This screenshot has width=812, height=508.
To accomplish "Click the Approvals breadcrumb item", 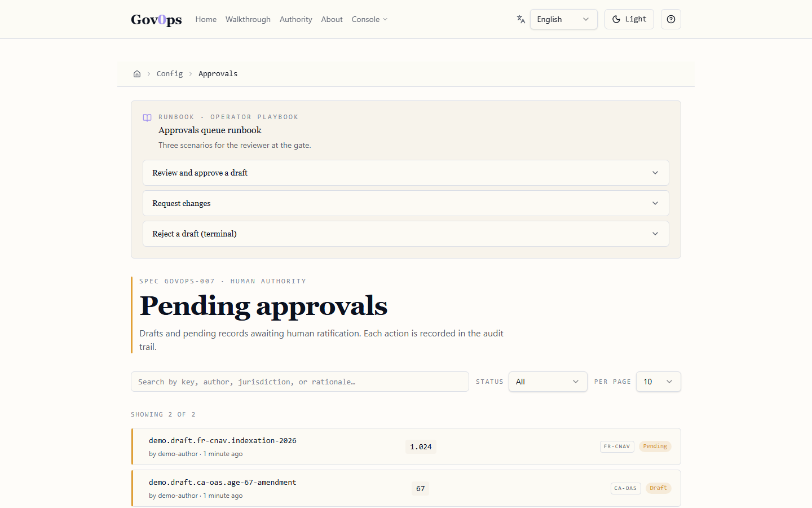I will click(218, 74).
